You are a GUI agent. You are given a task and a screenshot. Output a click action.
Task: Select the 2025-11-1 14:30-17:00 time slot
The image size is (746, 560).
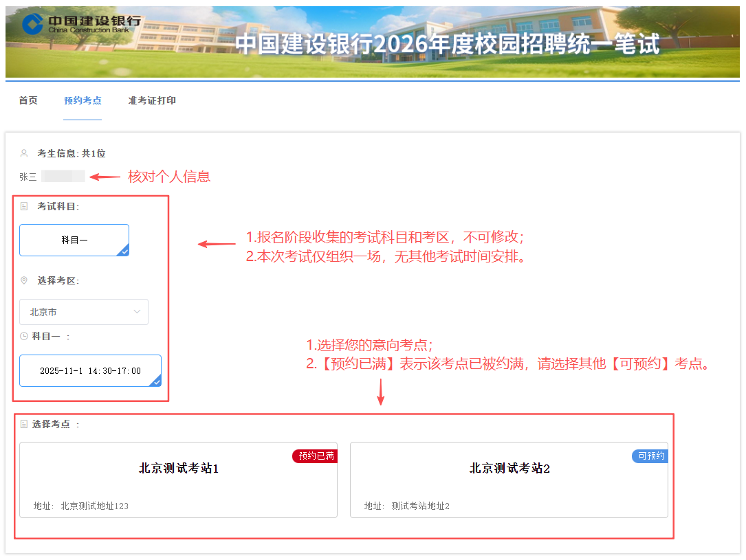click(x=90, y=370)
